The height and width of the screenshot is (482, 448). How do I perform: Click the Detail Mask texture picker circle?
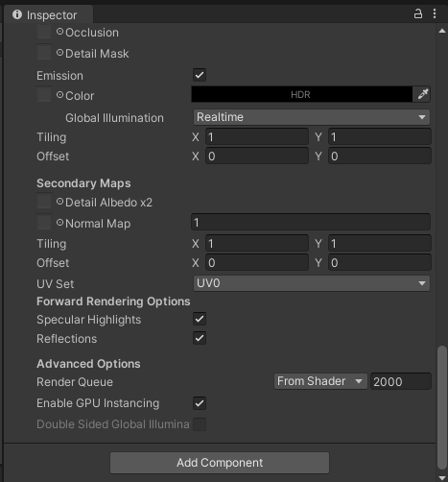click(59, 53)
